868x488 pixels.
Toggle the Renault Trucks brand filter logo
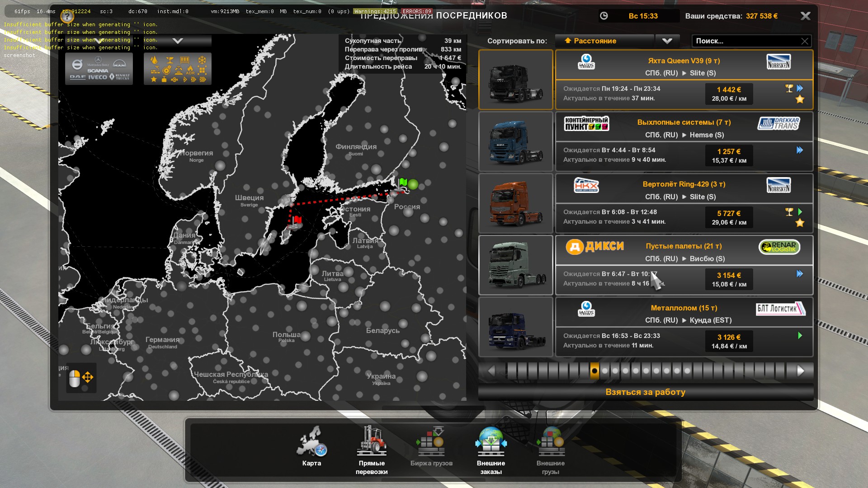119,76
